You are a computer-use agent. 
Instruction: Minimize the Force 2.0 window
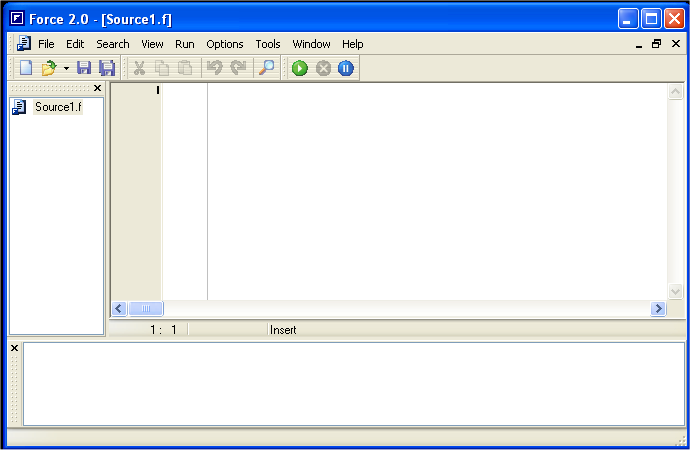click(x=628, y=19)
